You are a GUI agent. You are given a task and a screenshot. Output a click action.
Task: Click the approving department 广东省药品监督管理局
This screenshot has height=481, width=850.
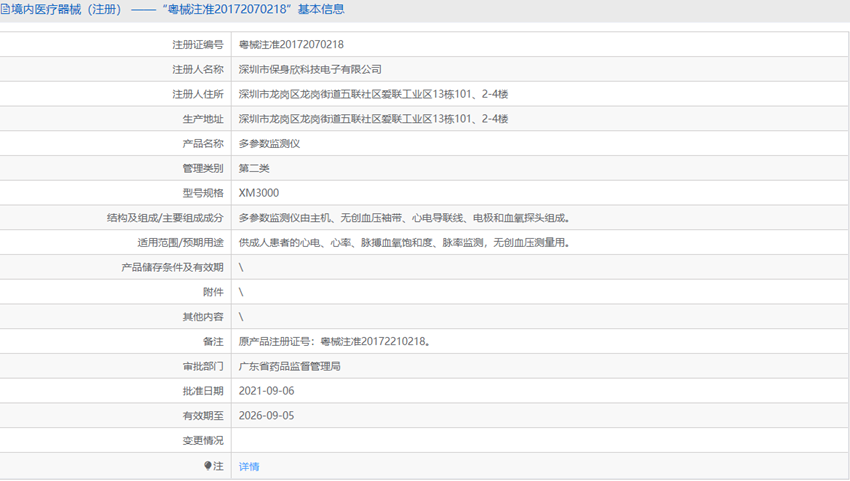click(x=290, y=367)
